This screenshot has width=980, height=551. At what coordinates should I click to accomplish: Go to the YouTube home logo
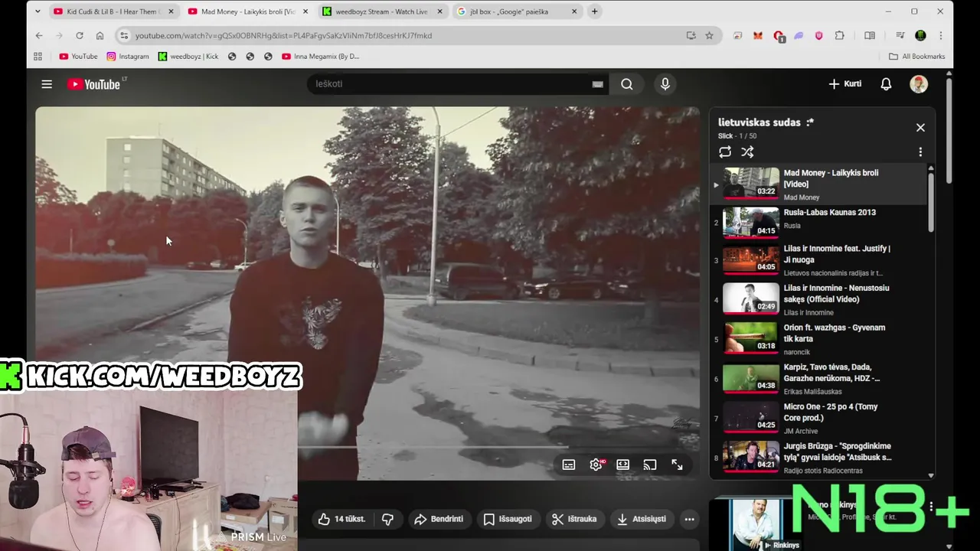pyautogui.click(x=96, y=84)
